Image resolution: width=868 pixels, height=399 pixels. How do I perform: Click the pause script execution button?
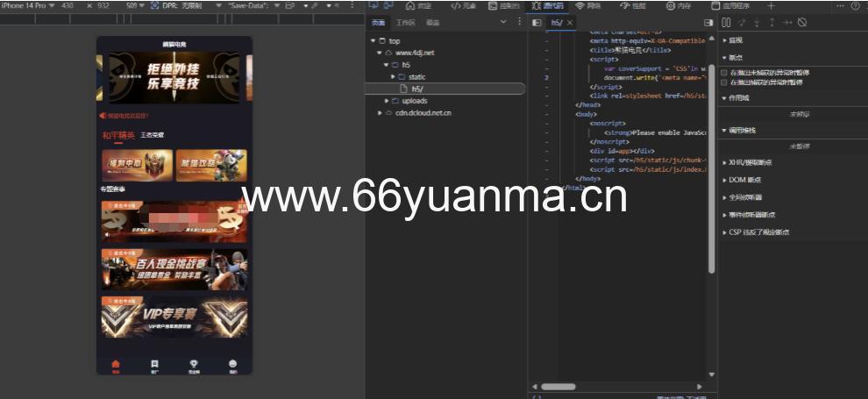(x=726, y=23)
